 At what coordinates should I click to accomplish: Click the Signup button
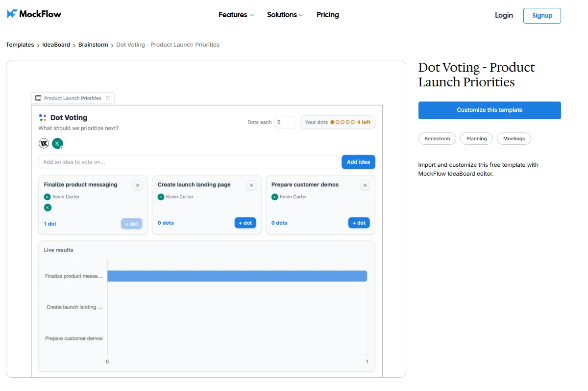[542, 15]
